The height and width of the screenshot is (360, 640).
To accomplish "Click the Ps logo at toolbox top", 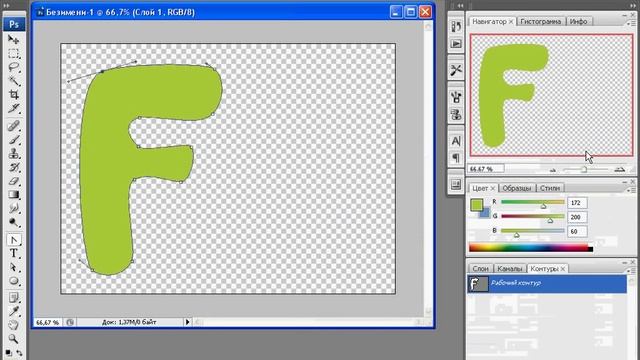I will tap(14, 24).
